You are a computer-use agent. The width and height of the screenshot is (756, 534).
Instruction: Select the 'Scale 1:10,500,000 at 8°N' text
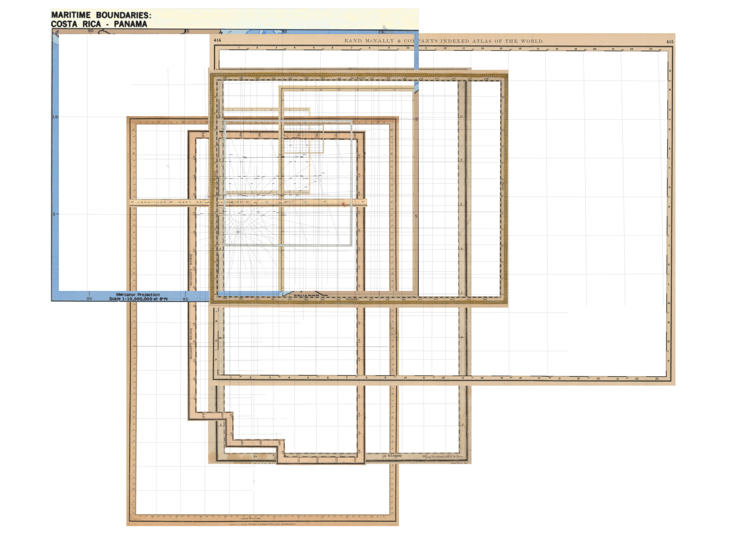click(138, 299)
